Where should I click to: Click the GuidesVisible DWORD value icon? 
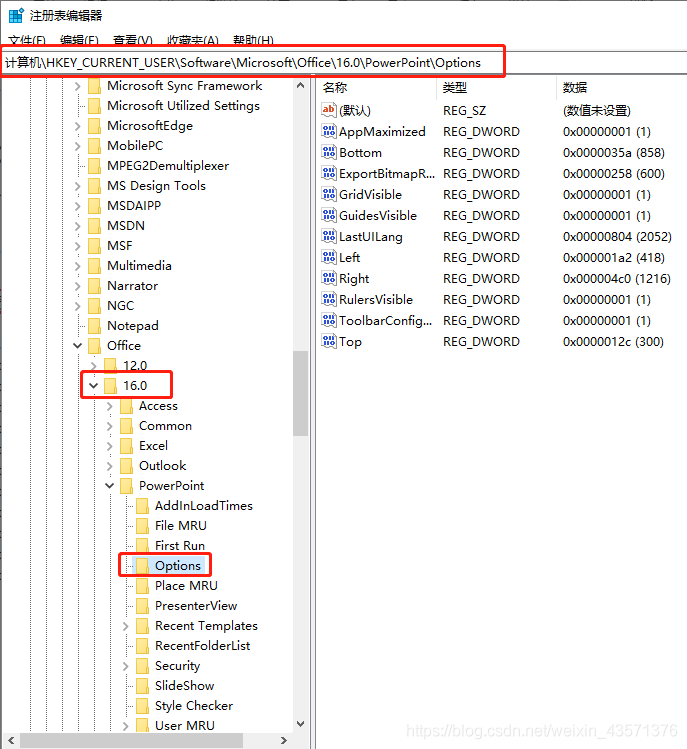(329, 215)
